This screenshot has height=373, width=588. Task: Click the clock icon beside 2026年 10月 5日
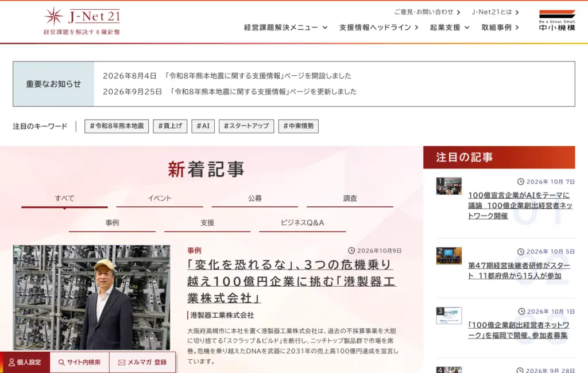pos(521,251)
